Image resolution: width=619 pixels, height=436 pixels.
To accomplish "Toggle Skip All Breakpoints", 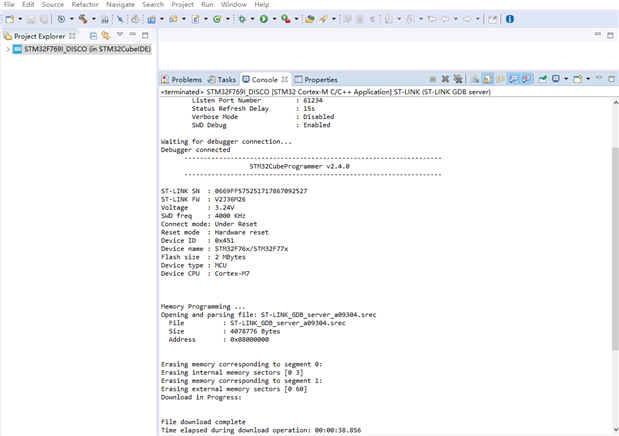I will point(120,19).
